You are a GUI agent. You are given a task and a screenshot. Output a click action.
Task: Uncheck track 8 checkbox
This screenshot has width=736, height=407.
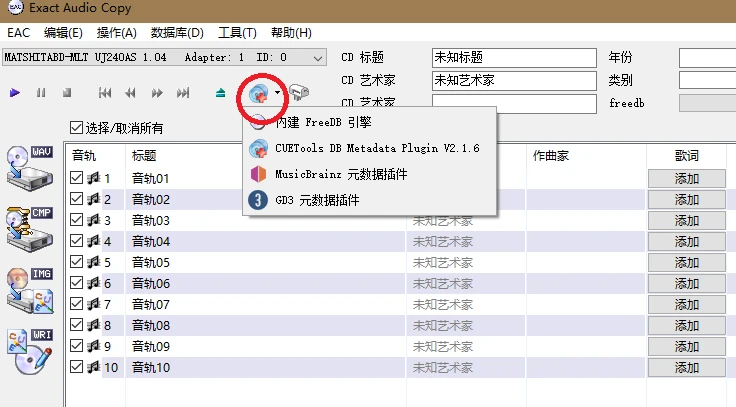pos(76,324)
